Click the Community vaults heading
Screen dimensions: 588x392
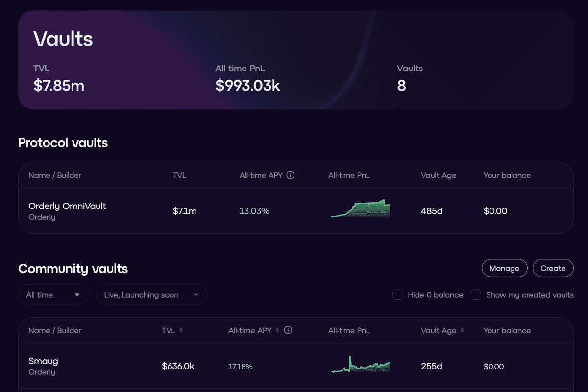click(x=73, y=269)
